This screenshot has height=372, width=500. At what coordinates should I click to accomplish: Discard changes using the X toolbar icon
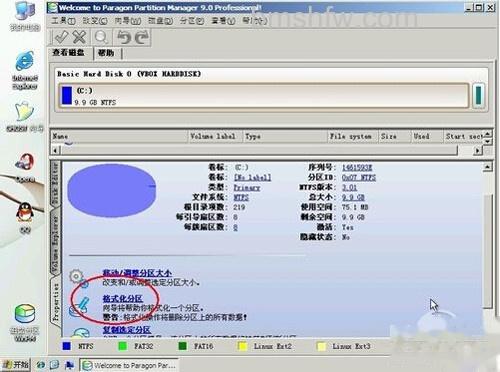coord(79,37)
